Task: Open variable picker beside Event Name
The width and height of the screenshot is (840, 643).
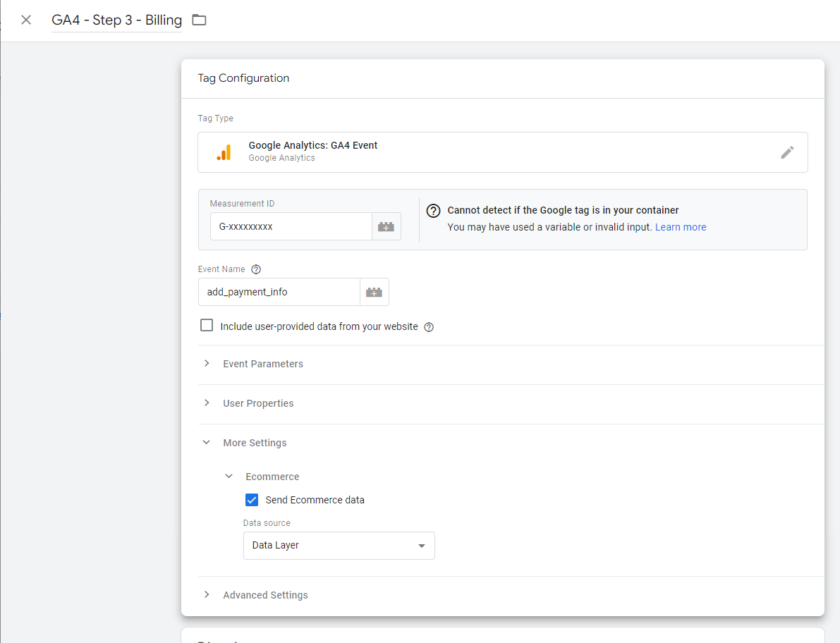Action: [x=374, y=292]
